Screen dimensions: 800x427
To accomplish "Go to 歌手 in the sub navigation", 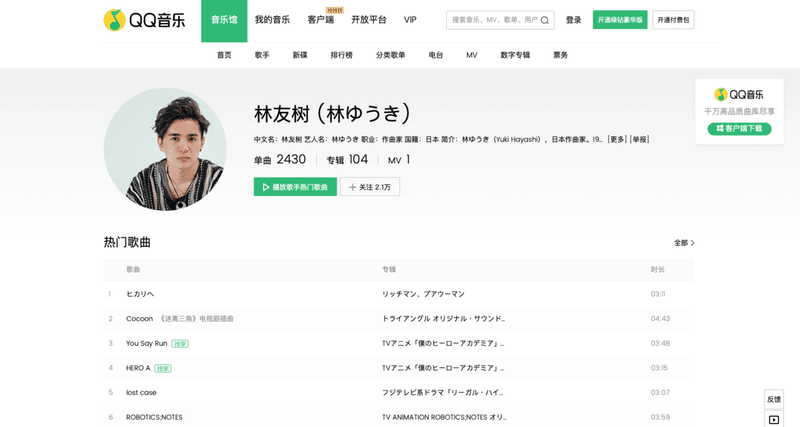I will pos(262,55).
